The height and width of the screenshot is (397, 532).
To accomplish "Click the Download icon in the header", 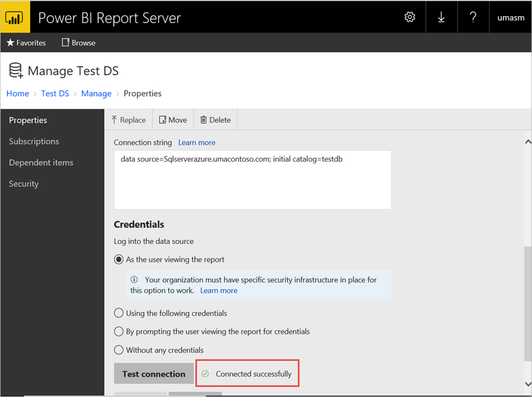I will tap(441, 16).
